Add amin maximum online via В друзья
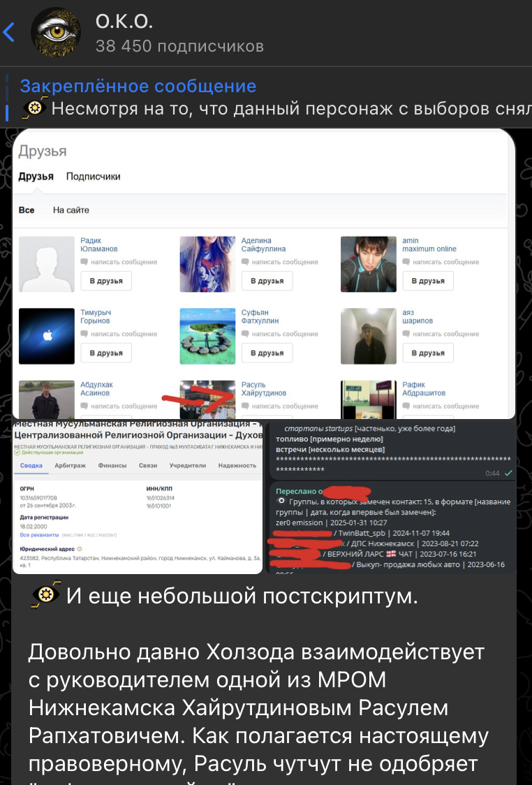 [x=428, y=281]
